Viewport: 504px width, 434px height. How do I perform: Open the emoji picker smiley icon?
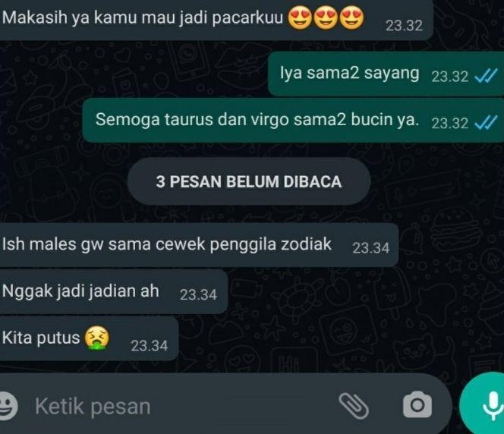pos(8,406)
